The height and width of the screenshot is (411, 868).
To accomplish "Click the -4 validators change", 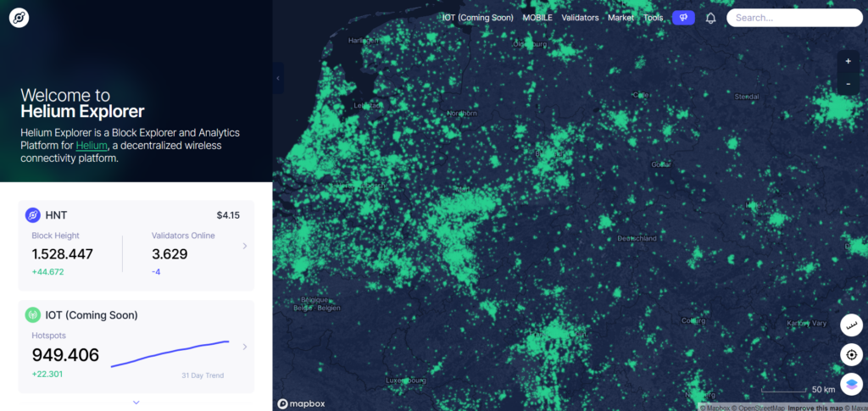I will click(156, 272).
